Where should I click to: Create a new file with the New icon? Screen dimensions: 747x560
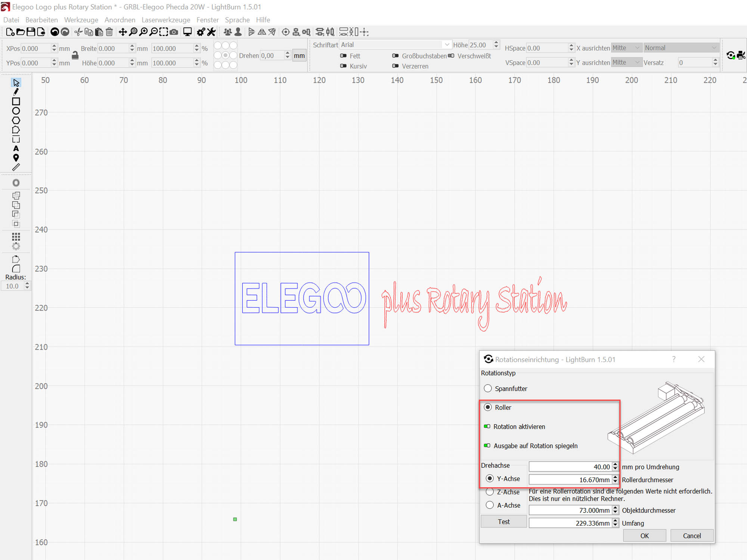tap(10, 32)
